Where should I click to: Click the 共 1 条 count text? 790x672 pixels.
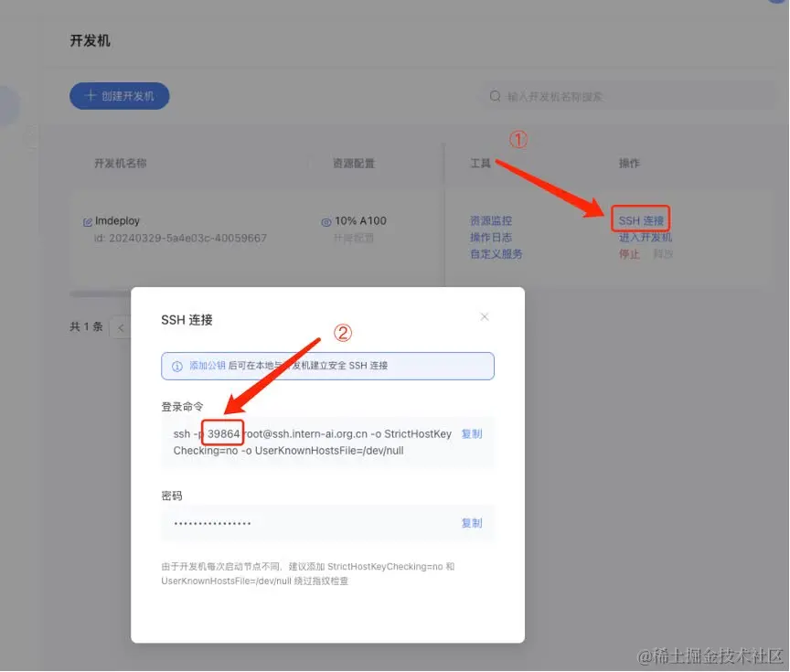click(86, 326)
